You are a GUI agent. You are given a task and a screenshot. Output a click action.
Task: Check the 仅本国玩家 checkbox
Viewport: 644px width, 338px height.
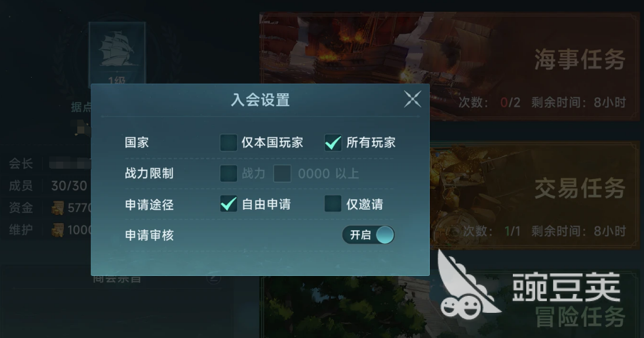[228, 143]
